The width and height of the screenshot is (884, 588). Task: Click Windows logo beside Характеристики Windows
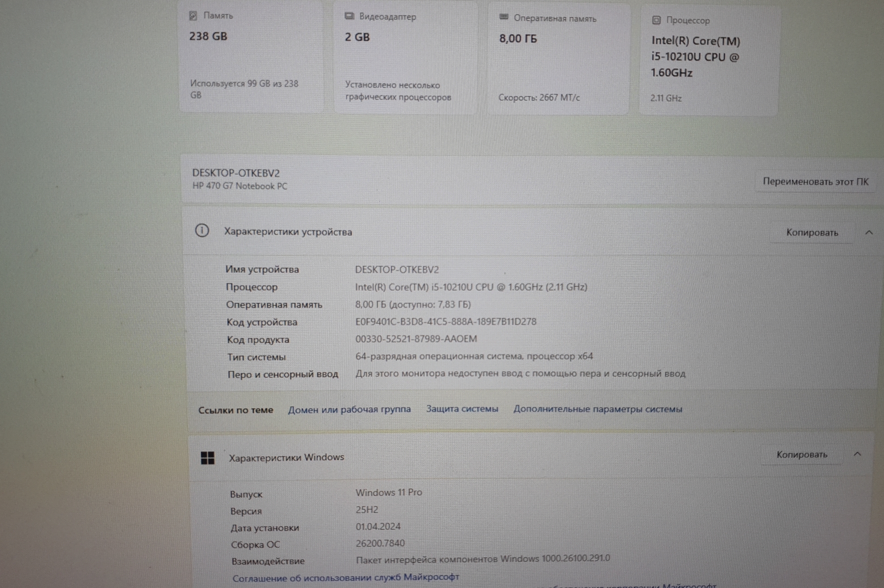coord(207,458)
